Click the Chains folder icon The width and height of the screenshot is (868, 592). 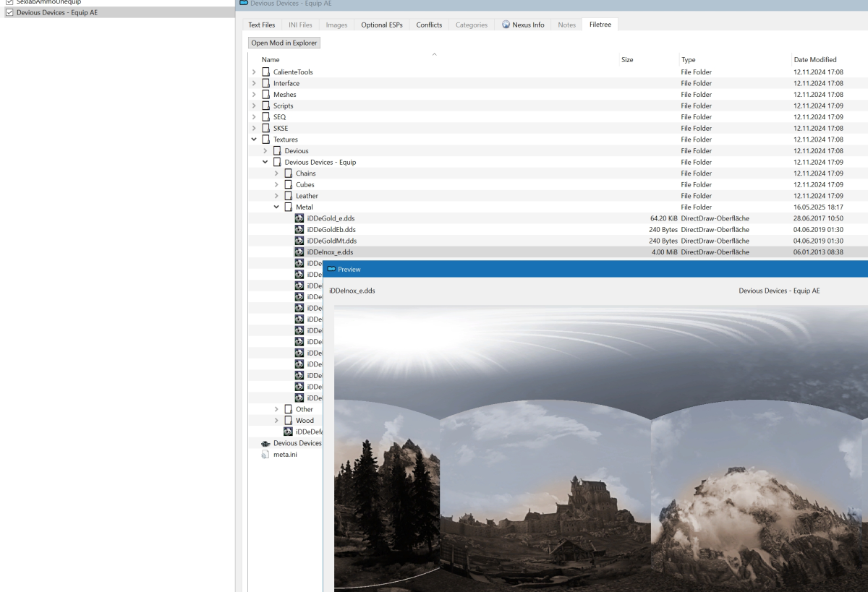[289, 173]
